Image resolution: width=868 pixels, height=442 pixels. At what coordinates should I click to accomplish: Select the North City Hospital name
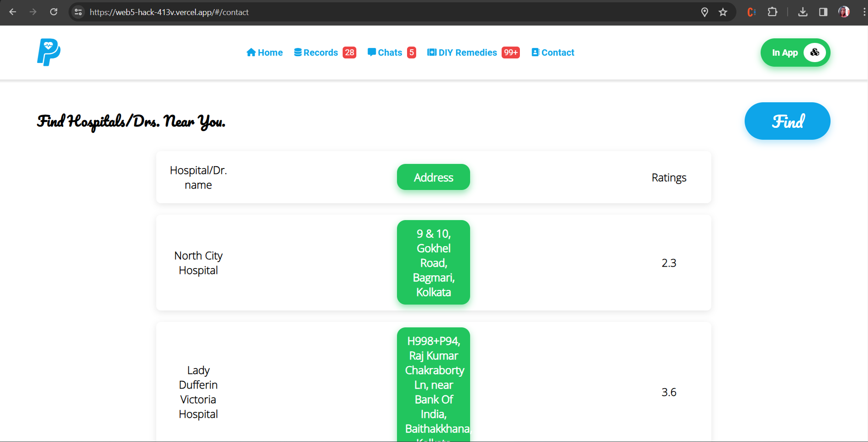(x=198, y=263)
